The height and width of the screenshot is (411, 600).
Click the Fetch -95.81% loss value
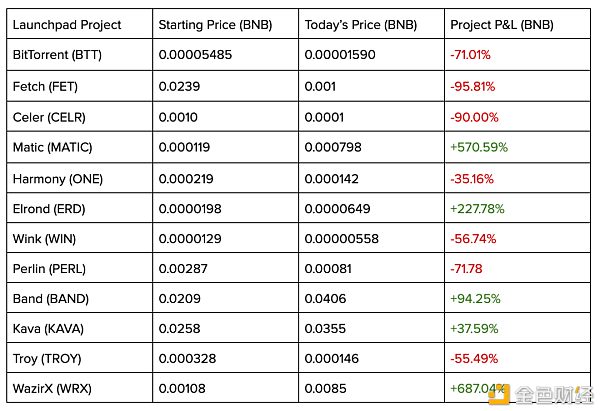[x=473, y=86]
